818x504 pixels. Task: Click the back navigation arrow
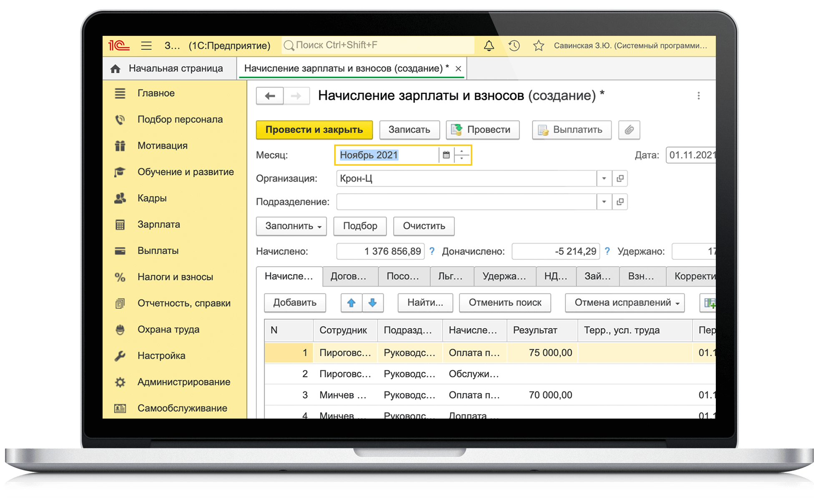270,96
